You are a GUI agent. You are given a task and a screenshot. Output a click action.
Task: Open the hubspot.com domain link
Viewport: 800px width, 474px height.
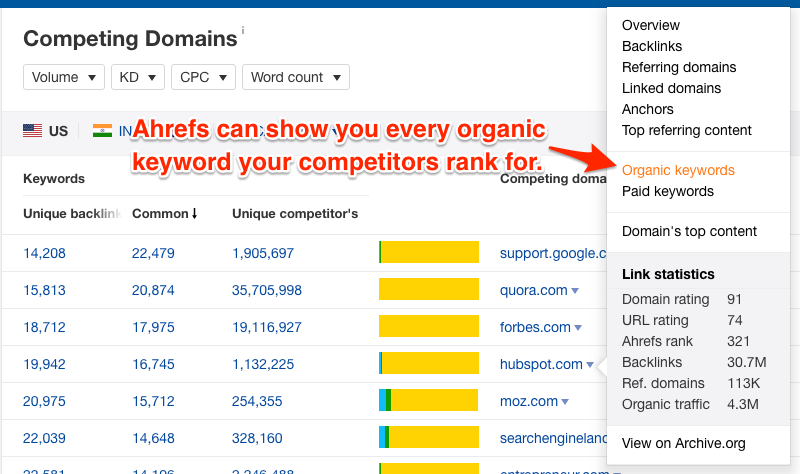point(541,364)
